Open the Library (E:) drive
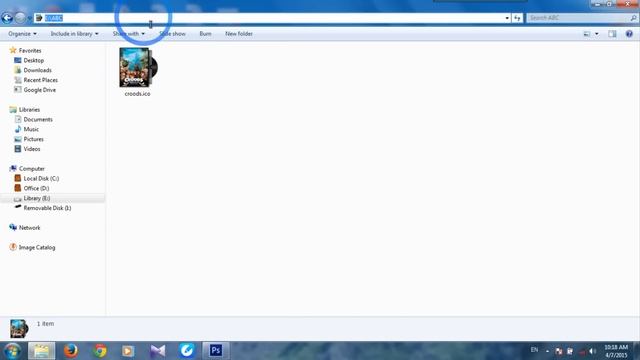Viewport: 640px width, 360px height. (x=37, y=198)
